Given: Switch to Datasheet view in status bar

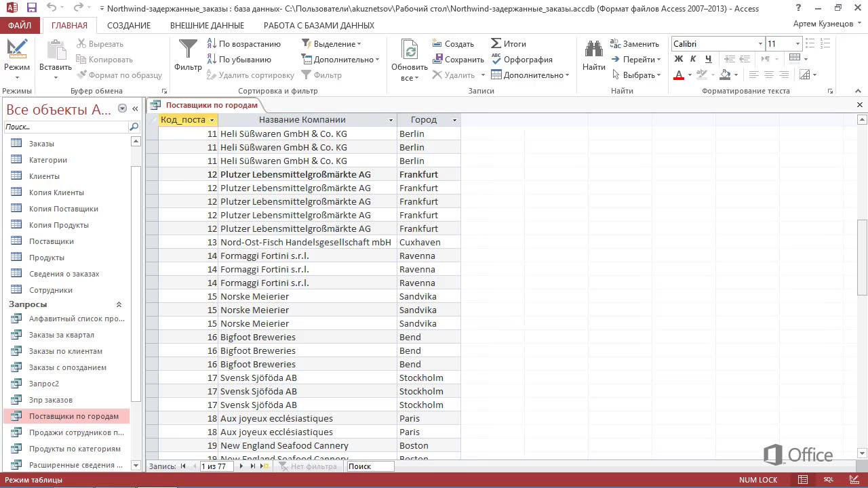Looking at the screenshot, I should tap(803, 480).
